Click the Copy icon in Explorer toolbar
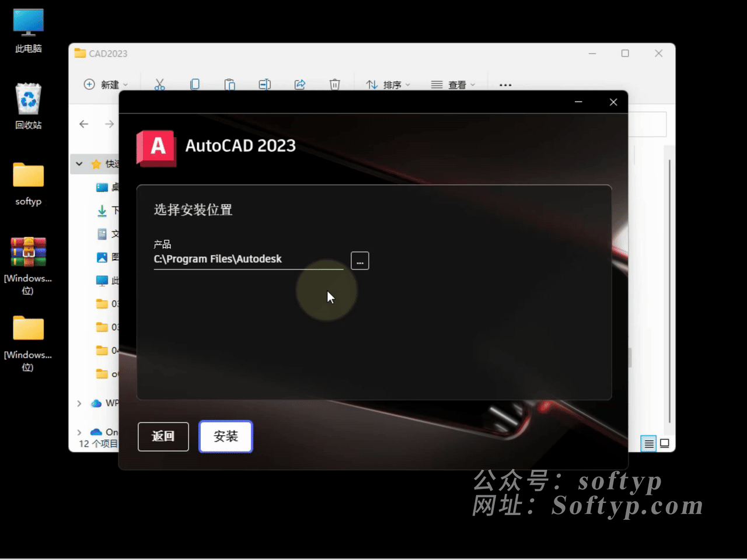747x560 pixels. pos(195,85)
